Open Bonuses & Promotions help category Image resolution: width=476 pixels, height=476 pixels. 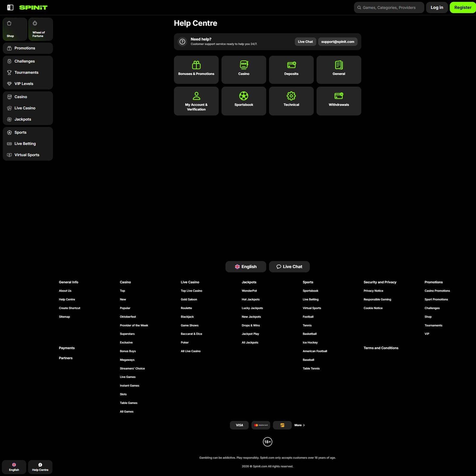196,70
